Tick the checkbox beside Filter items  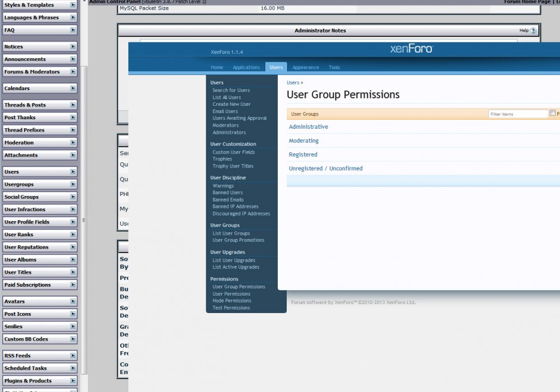tap(552, 113)
